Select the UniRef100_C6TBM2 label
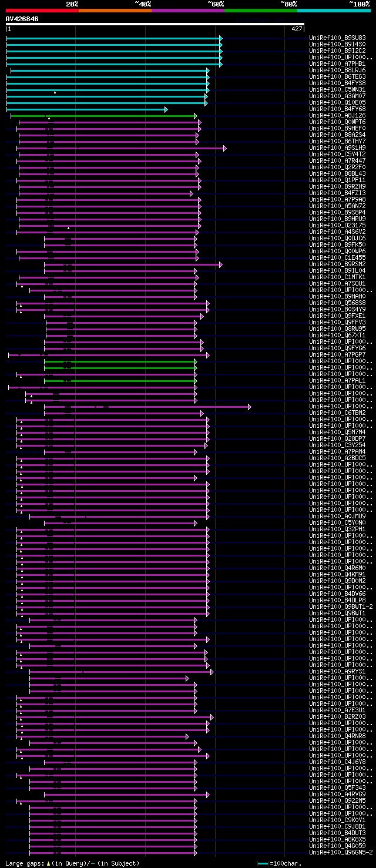 pos(337,413)
